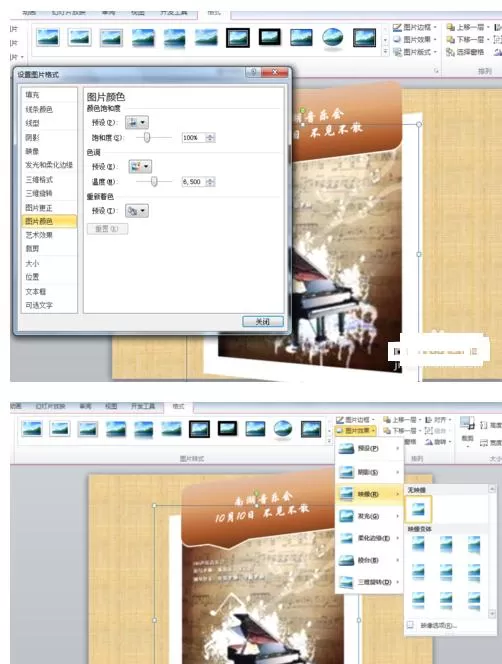Open 图片效果 in the ribbon above the 设置图片格式 dialog
Image resolution: width=502 pixels, height=664 pixels.
click(x=415, y=39)
